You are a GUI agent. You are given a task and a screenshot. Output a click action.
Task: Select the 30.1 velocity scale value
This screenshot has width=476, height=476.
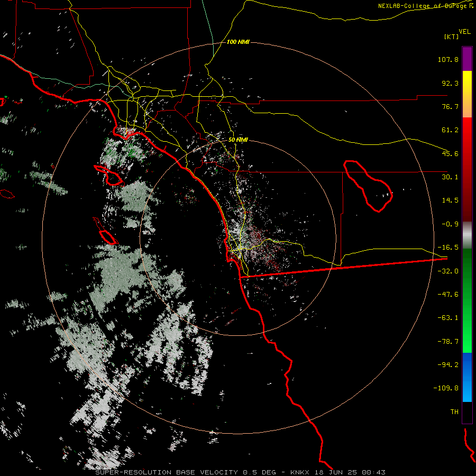450,177
